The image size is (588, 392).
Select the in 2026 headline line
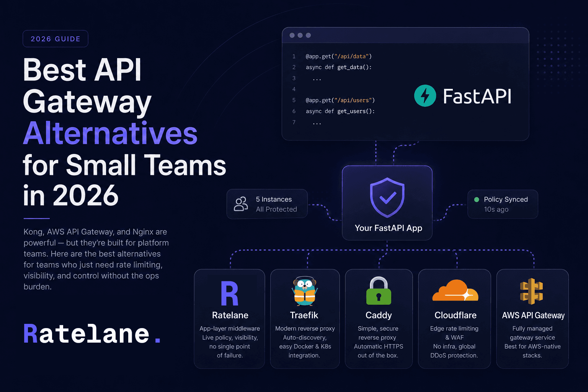tap(71, 195)
